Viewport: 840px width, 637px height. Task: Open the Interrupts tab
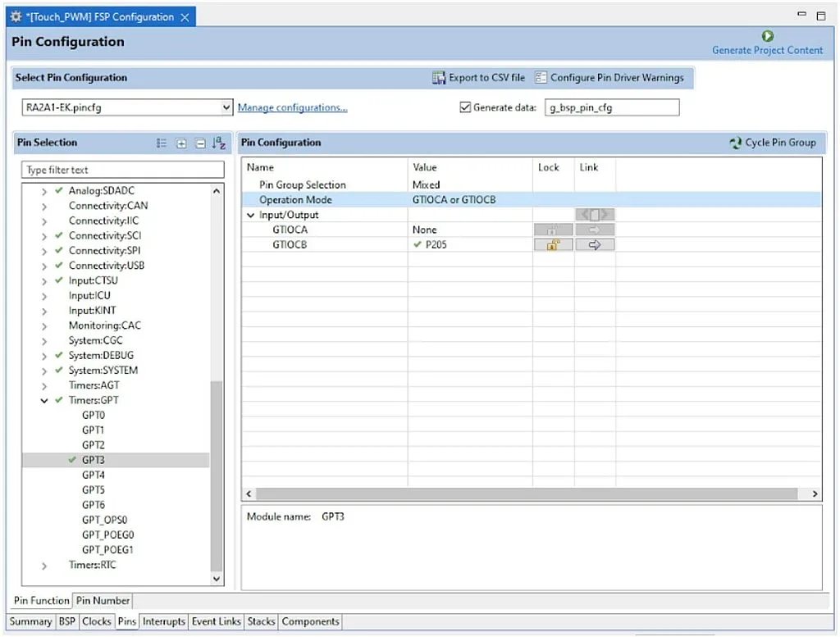pos(163,621)
